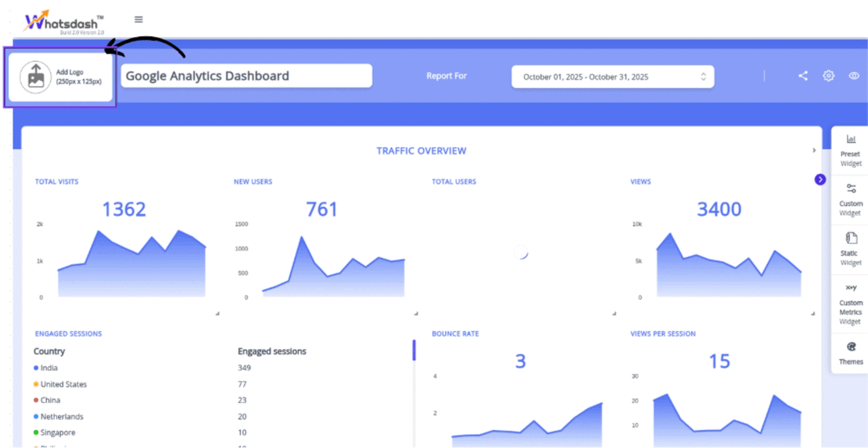This screenshot has height=448, width=868.
Task: Collapse sidebar with the purple arrow button
Action: pyautogui.click(x=820, y=180)
